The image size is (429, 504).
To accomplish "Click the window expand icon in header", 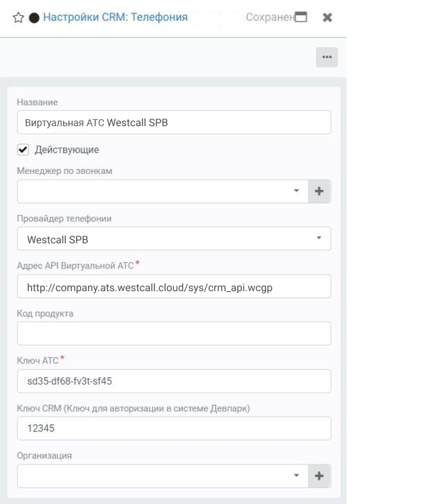I will (x=301, y=17).
